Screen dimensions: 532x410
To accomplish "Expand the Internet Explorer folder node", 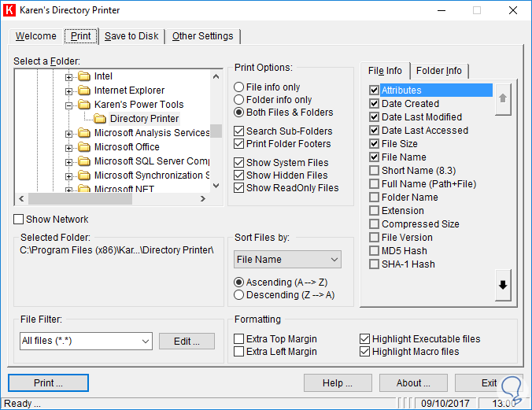I will 69,91.
